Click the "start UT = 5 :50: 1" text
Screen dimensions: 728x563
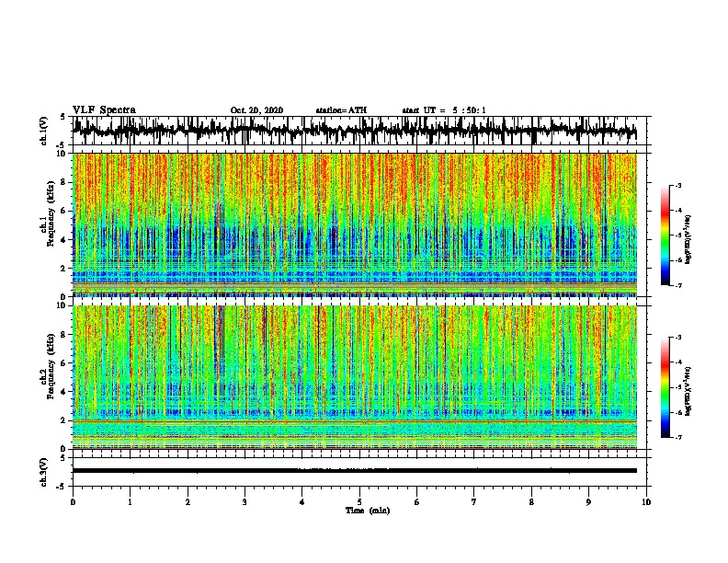444,110
